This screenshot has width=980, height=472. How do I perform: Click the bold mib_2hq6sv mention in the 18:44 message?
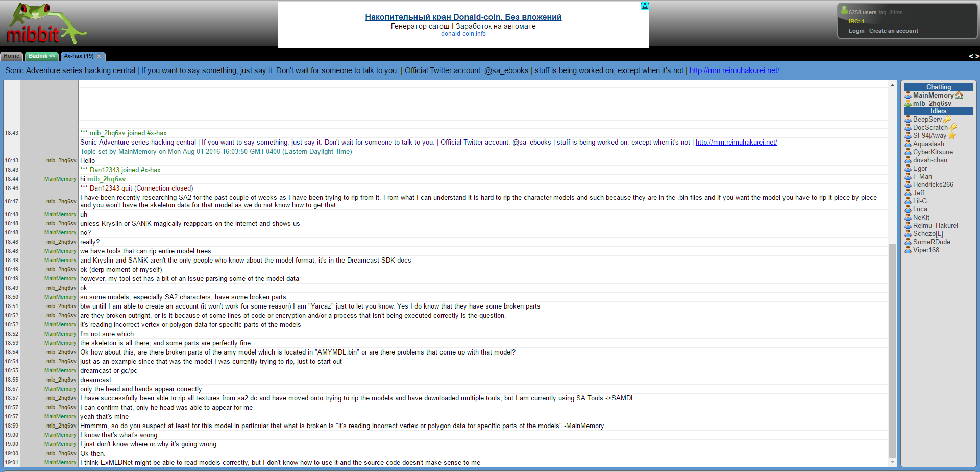pos(106,179)
